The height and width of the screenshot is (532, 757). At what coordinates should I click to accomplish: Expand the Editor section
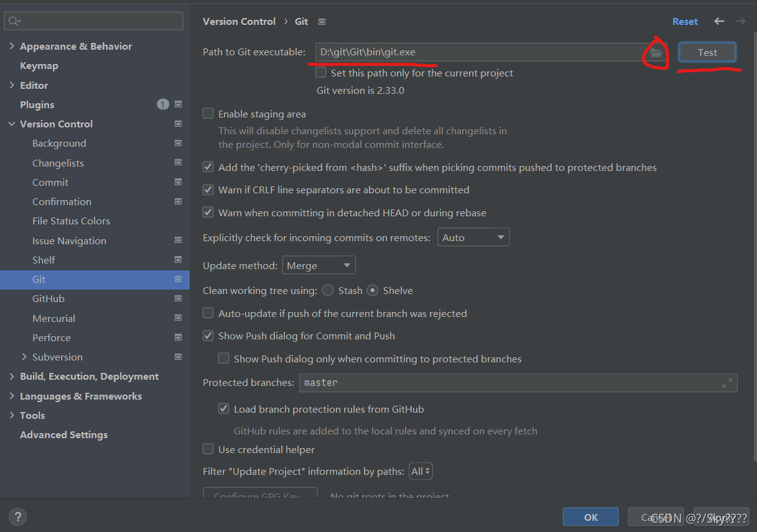(12, 85)
